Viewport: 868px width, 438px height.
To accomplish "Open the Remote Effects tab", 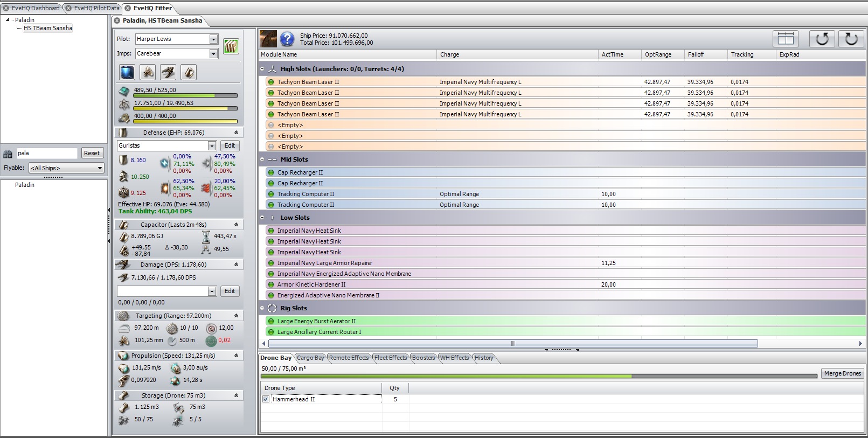I will pyautogui.click(x=349, y=358).
